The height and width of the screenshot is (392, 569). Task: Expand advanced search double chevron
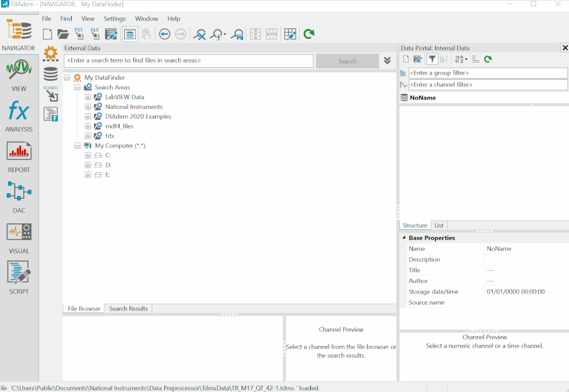pos(387,60)
